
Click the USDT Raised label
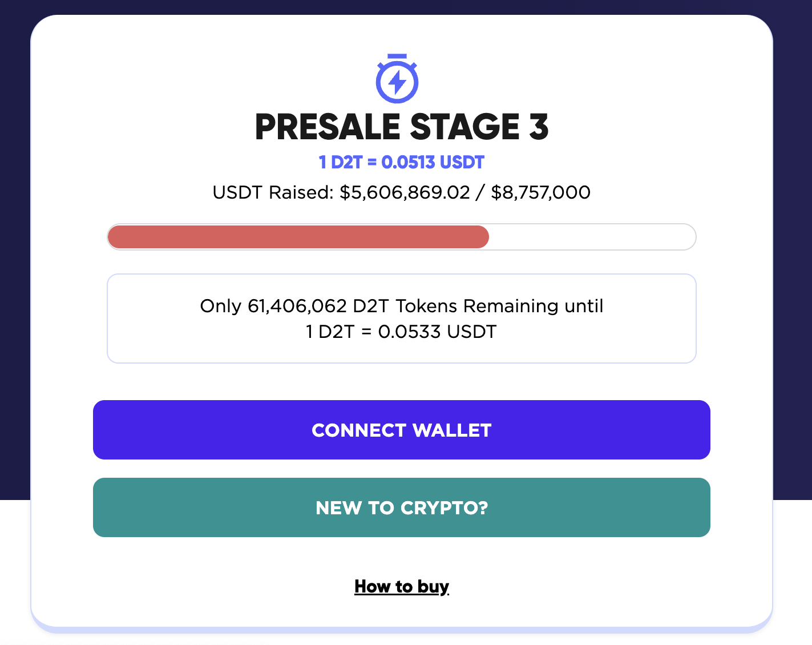pyautogui.click(x=273, y=192)
